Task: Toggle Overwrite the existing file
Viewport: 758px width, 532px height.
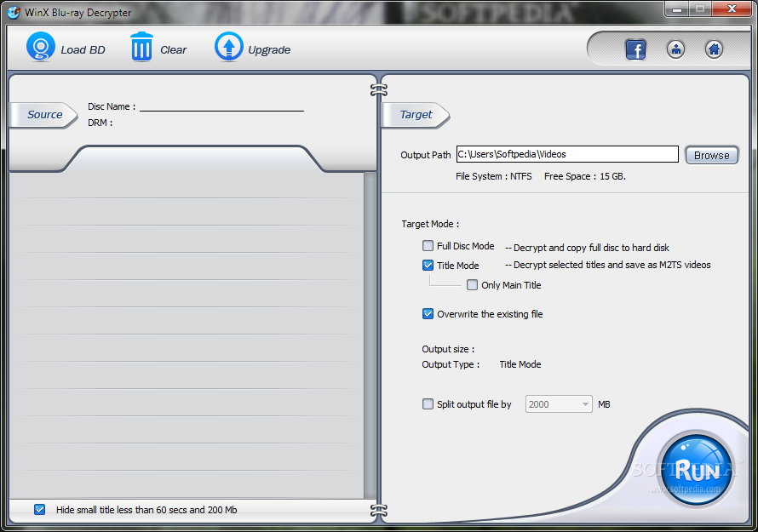Action: pos(428,314)
